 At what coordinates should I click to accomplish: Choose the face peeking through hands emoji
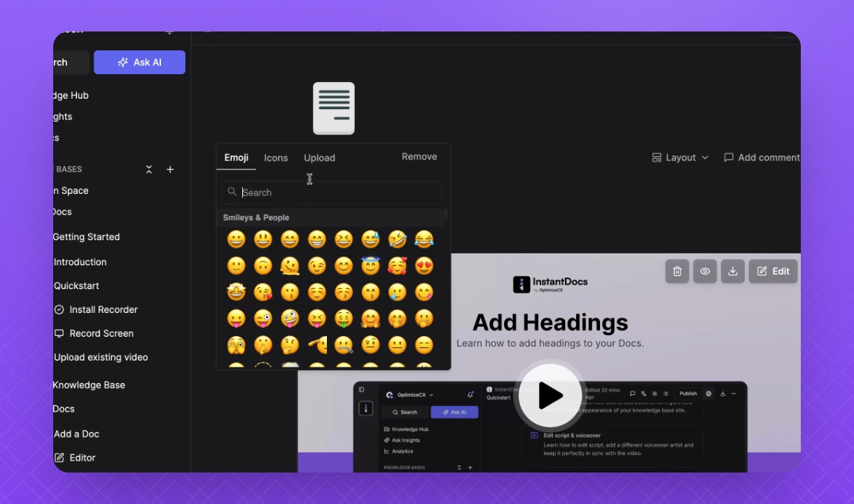click(x=237, y=344)
